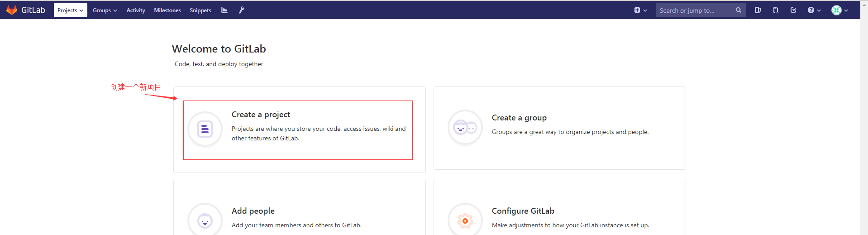Viewport: 868px width, 235px height.
Task: Click 'Groups are a great way' description
Action: pyautogui.click(x=570, y=132)
